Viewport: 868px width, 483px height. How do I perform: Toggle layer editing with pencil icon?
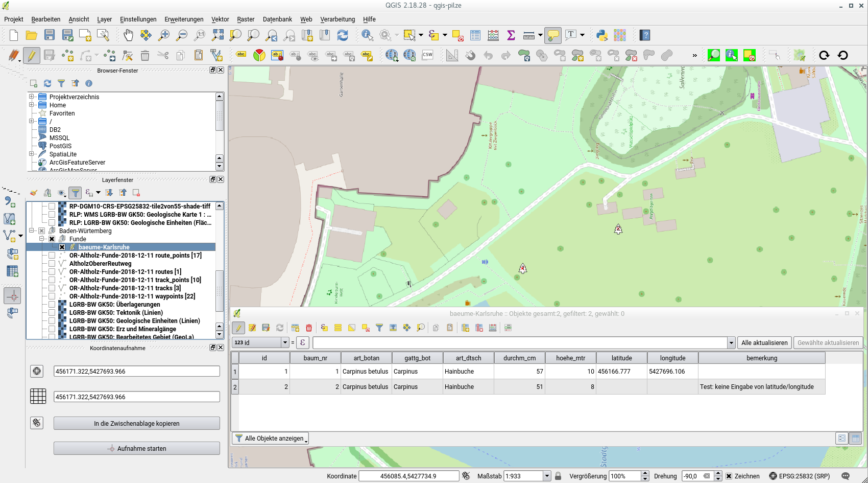click(x=32, y=55)
